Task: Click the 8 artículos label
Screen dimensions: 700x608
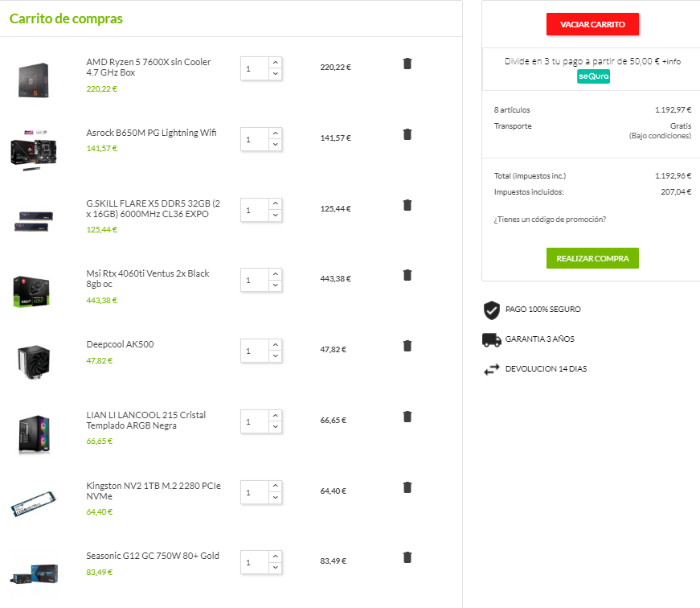Action: coord(512,110)
